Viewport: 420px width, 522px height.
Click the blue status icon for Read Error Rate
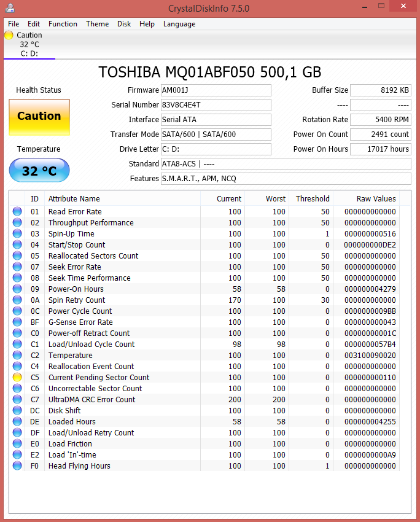click(17, 211)
